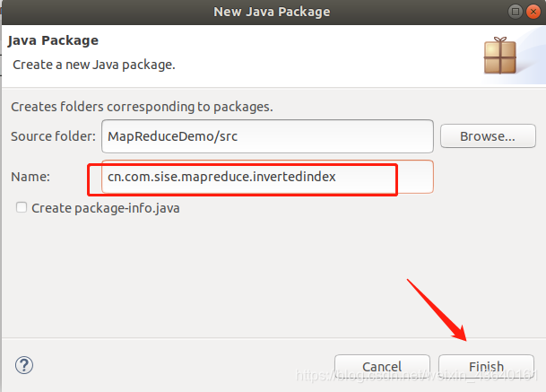
Task: Click the Java Package heading
Action: [53, 40]
